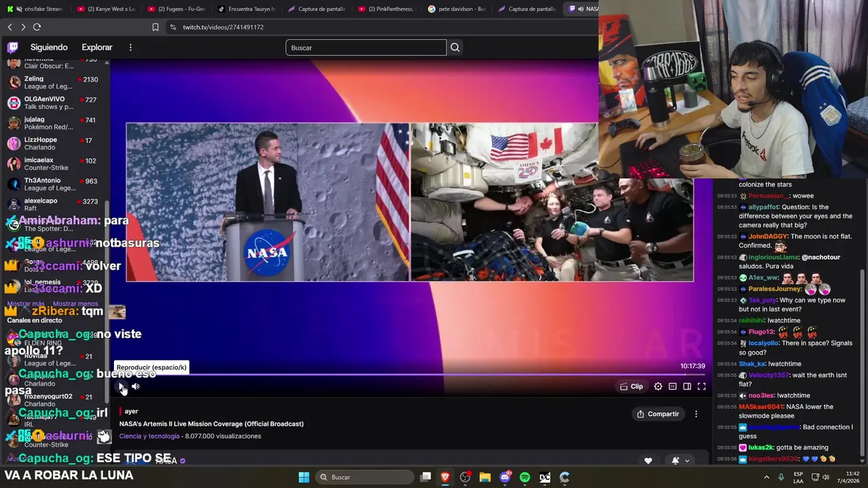Viewport: 868px width, 488px height.
Task: Click the heart follow icon below the video
Action: point(648,461)
